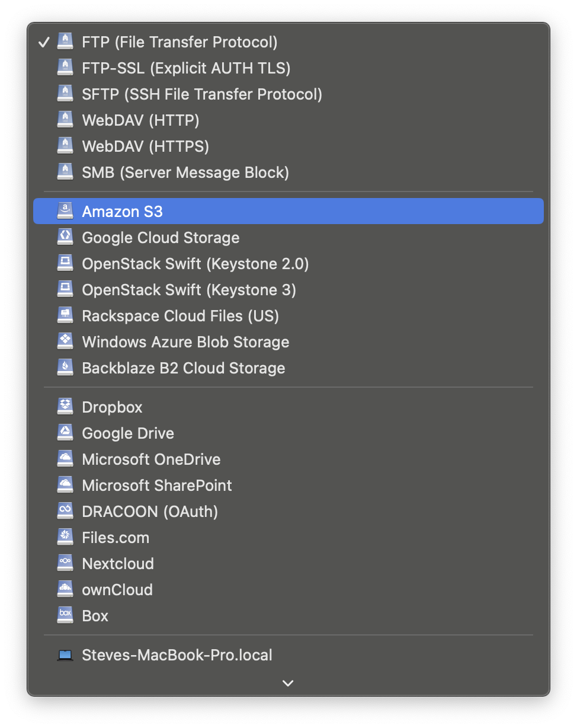Click the Google Drive logo icon
Image resolution: width=577 pixels, height=728 pixels.
(x=65, y=433)
